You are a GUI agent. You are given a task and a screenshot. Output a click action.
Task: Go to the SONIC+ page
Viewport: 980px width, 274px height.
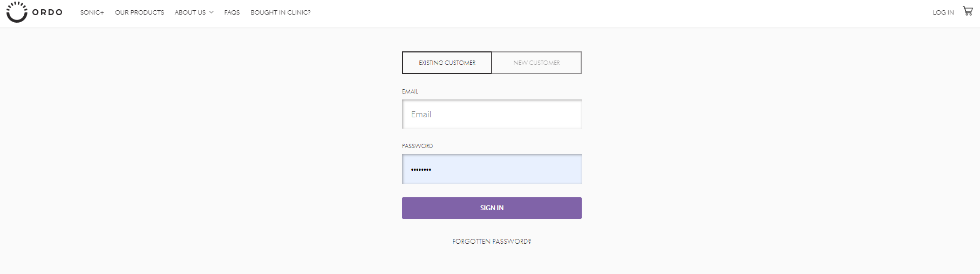(x=92, y=12)
